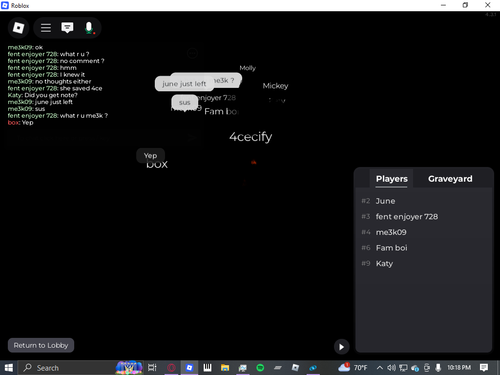This screenshot has width=500, height=375.
Task: Open the network tray icon
Action: tap(403, 368)
